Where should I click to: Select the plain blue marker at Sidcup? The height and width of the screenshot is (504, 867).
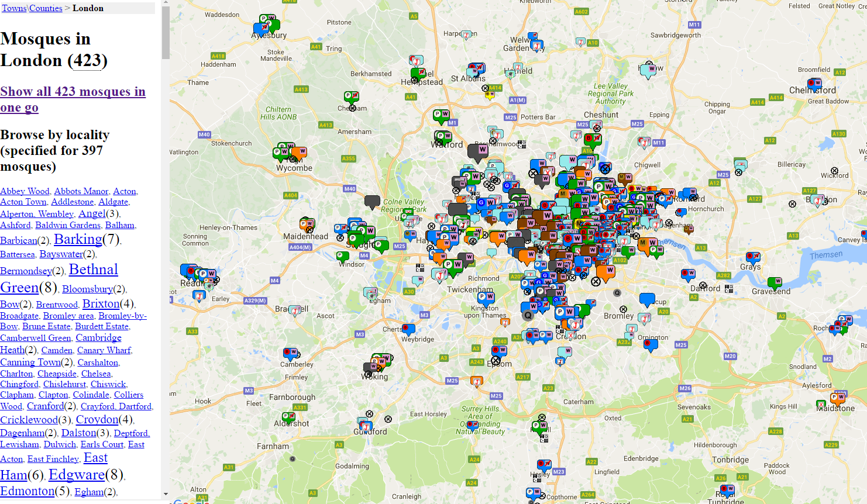tap(647, 299)
